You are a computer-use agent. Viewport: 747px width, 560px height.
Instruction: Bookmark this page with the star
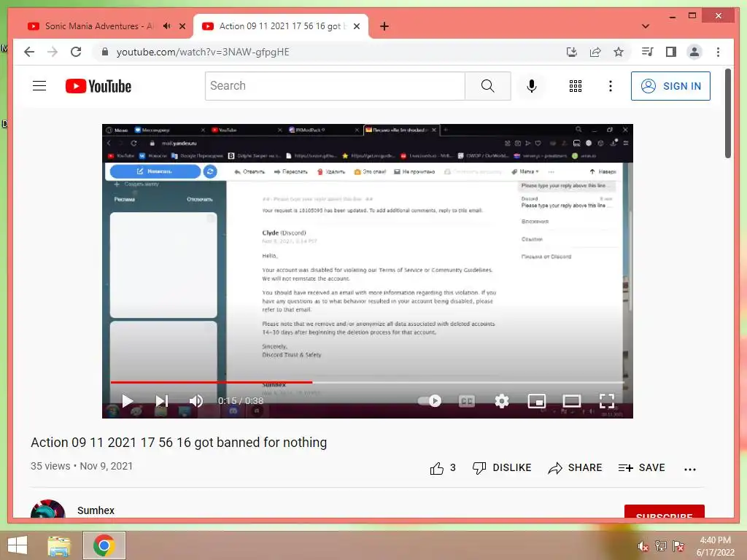pos(619,52)
